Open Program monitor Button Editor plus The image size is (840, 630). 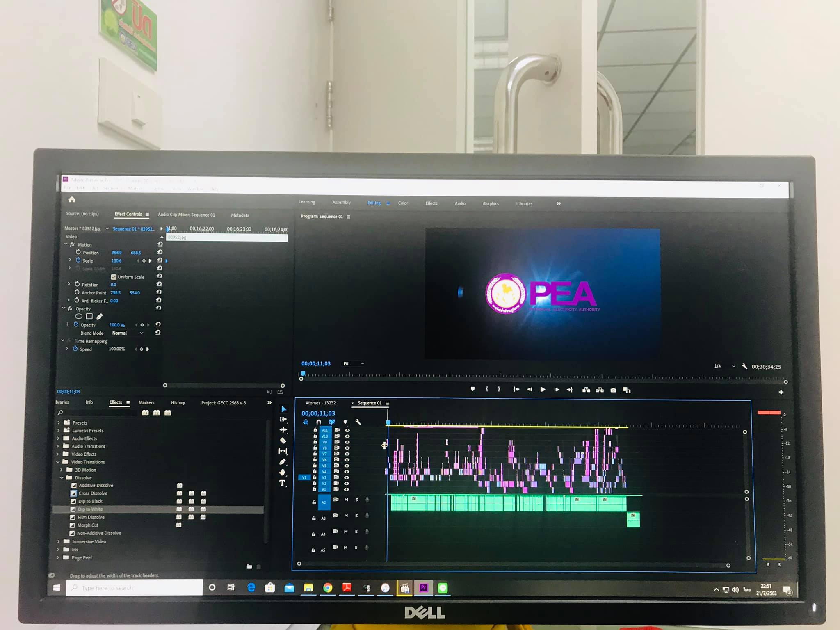click(x=781, y=392)
